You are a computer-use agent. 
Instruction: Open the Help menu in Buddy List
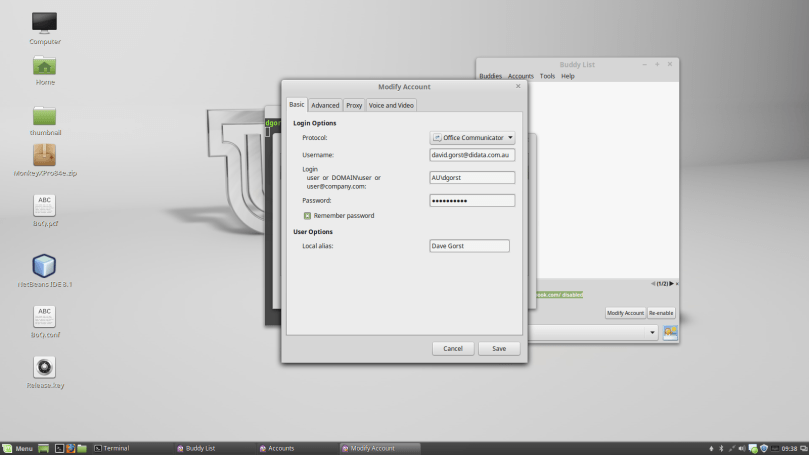point(568,76)
